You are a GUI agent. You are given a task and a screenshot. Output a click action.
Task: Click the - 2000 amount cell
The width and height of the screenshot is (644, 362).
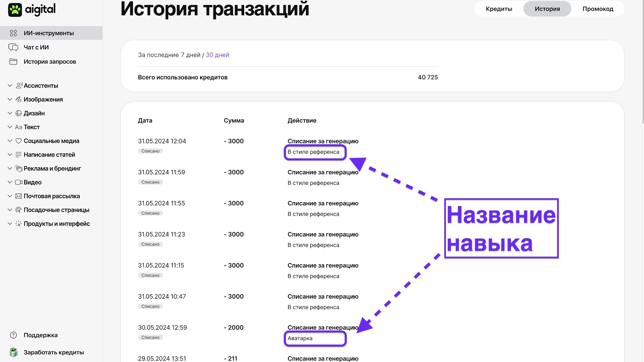[x=234, y=327]
